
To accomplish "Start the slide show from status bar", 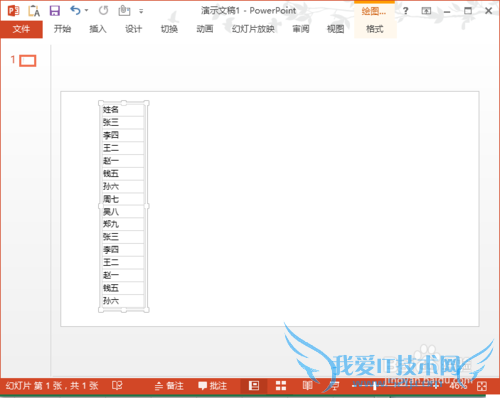I will [x=334, y=386].
